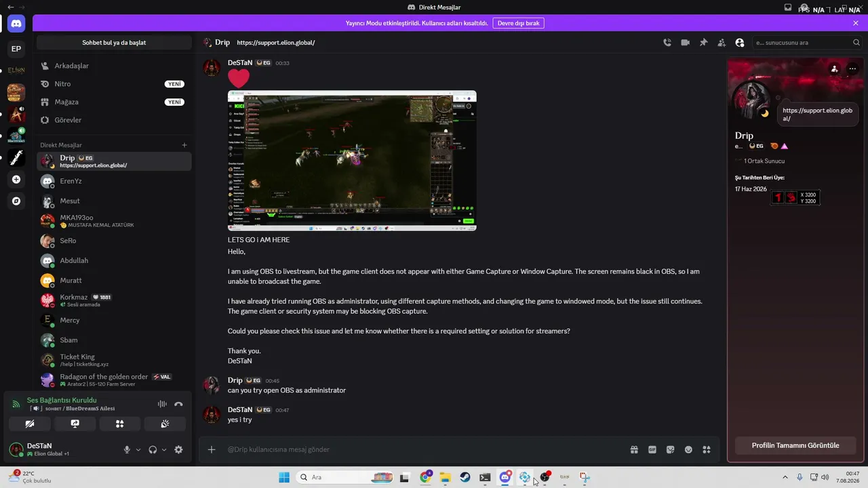Click the message input field to Drip
This screenshot has height=488, width=868.
[424, 449]
